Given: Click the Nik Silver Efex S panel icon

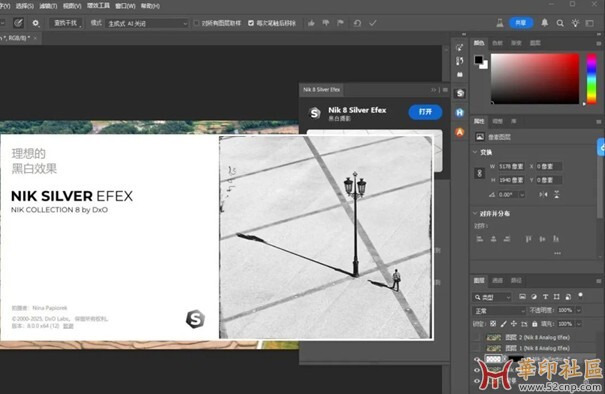Looking at the screenshot, I should [460, 93].
